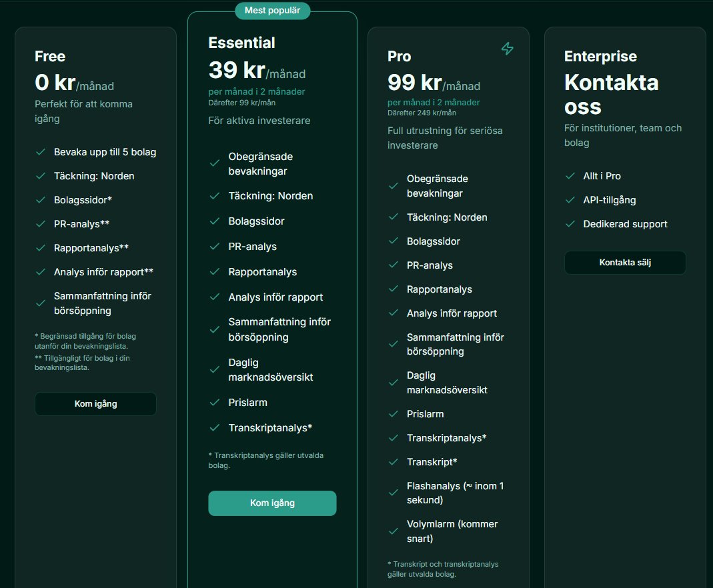Screen dimensions: 713x588
Task: Click checkmark beside "Prislarm" in Essential plan
Action: 215,403
